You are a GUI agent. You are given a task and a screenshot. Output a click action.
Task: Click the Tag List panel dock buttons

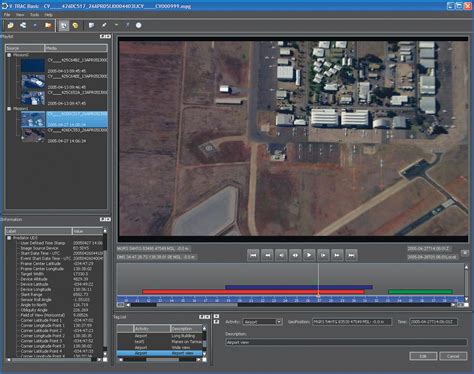[x=204, y=317]
